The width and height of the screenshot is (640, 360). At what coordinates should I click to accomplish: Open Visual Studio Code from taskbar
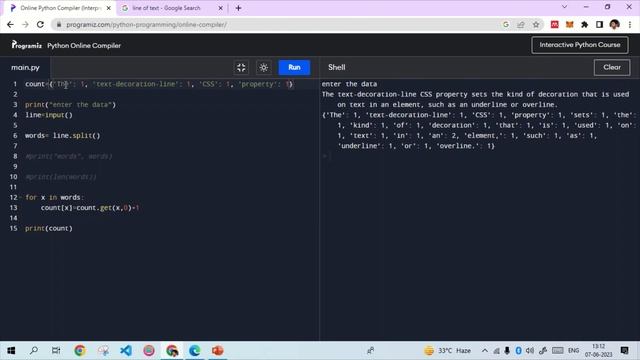tap(126, 350)
